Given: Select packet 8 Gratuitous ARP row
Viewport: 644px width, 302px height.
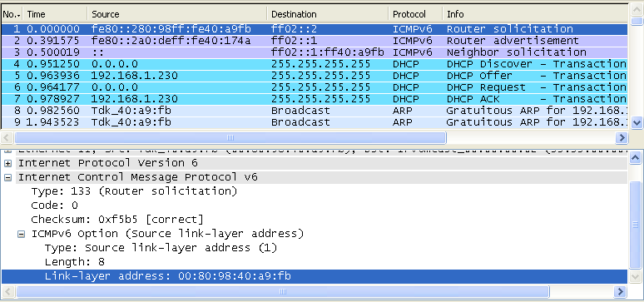Looking at the screenshot, I should click(x=315, y=111).
